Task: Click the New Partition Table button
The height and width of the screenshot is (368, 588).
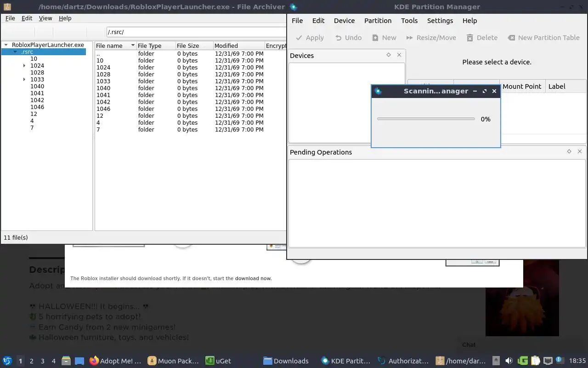Action: point(543,38)
